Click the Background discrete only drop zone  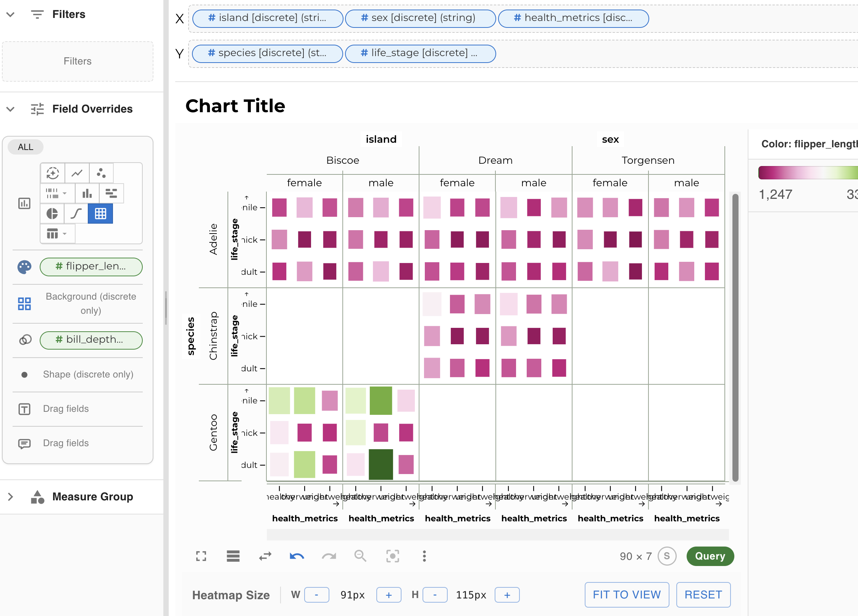click(x=91, y=303)
